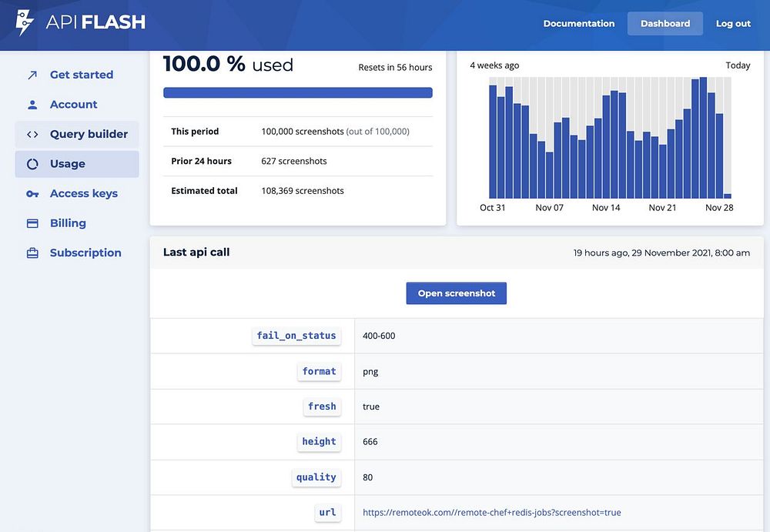Select the Usage sidebar item
Screen dimensions: 770x532
(76, 164)
